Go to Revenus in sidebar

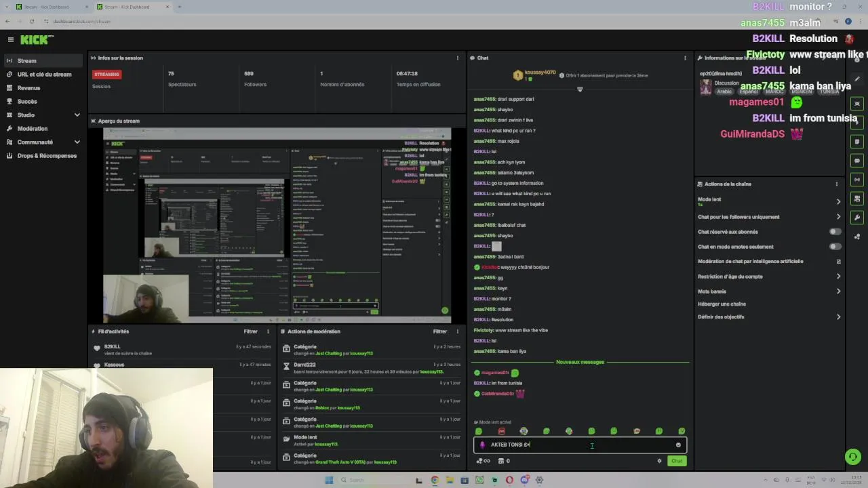[44, 87]
